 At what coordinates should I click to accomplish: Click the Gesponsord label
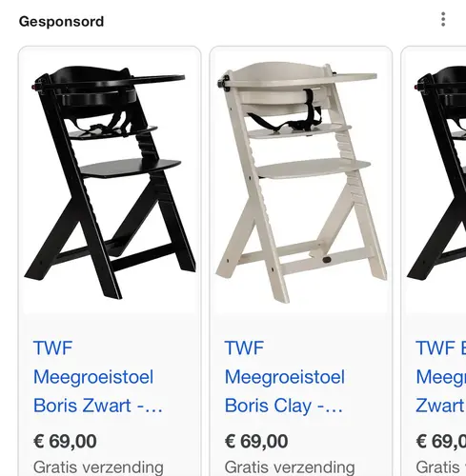tap(61, 22)
